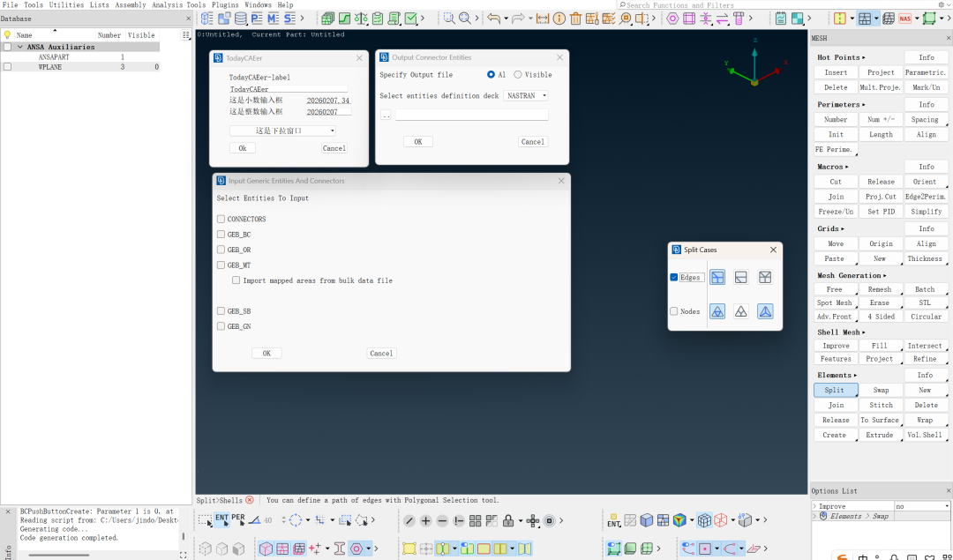This screenshot has width=953, height=560.
Task: Select middle Nodes triangle split icon
Action: (741, 311)
